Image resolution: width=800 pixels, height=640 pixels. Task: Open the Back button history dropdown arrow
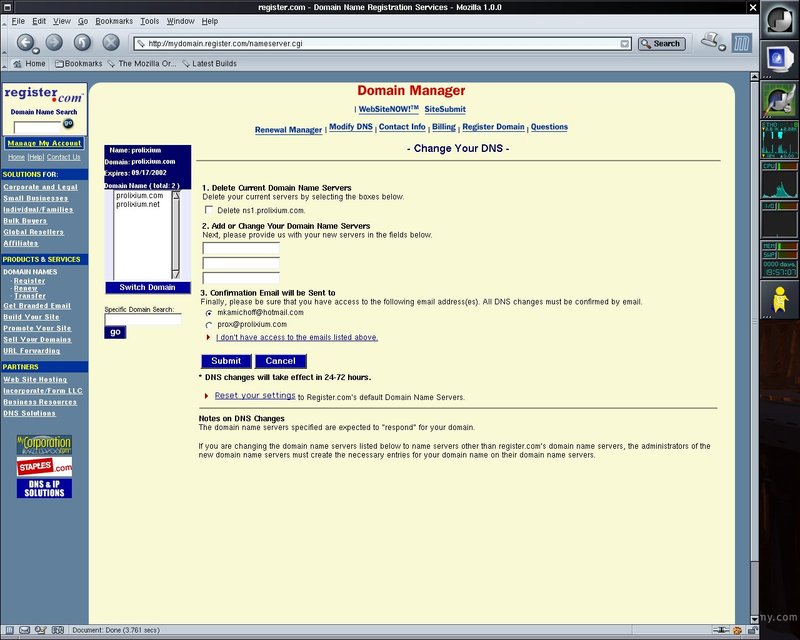point(36,51)
